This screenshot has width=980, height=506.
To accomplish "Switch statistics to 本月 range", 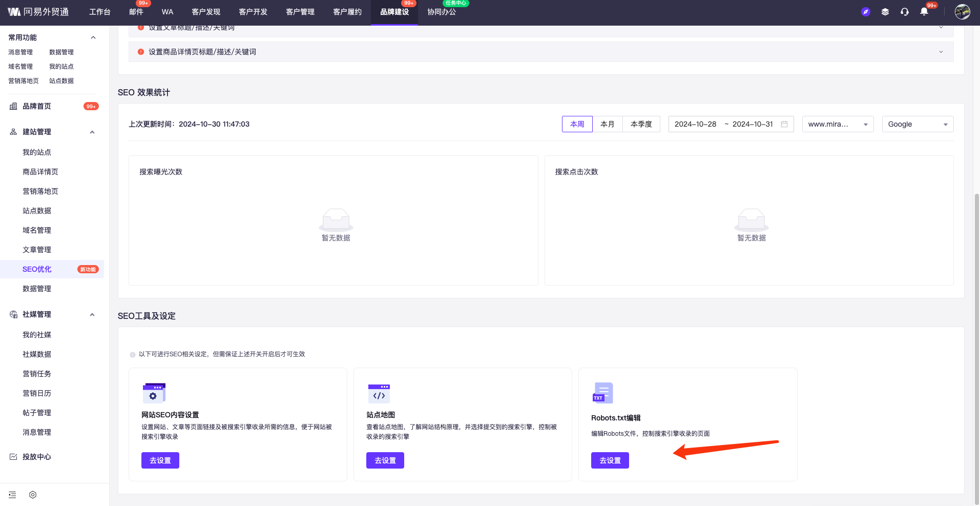I will [x=607, y=124].
